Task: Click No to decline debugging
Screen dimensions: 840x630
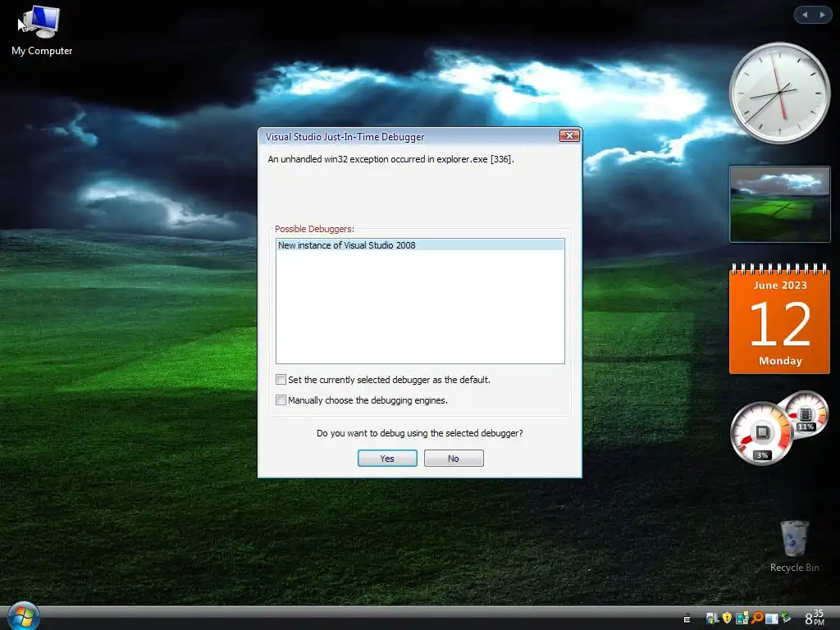Action: click(x=454, y=458)
